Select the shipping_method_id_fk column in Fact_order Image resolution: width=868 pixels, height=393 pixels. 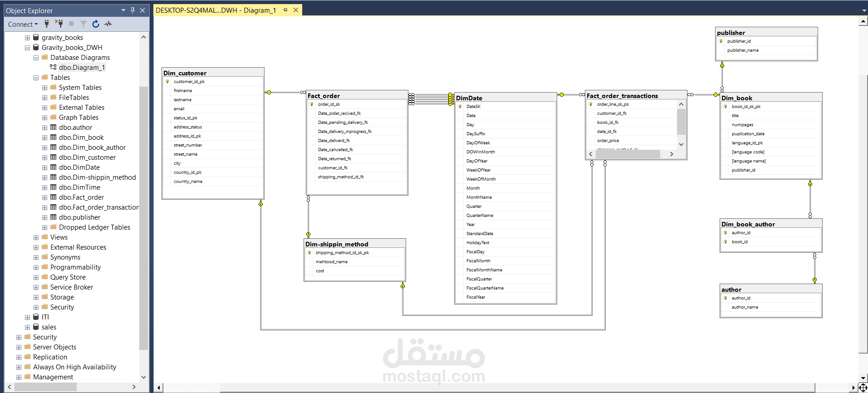point(357,177)
